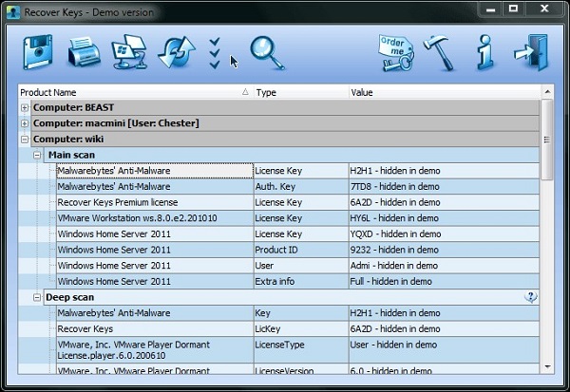Click the scrollbar up arrow
Screen dimensions: 570x392
click(547, 92)
